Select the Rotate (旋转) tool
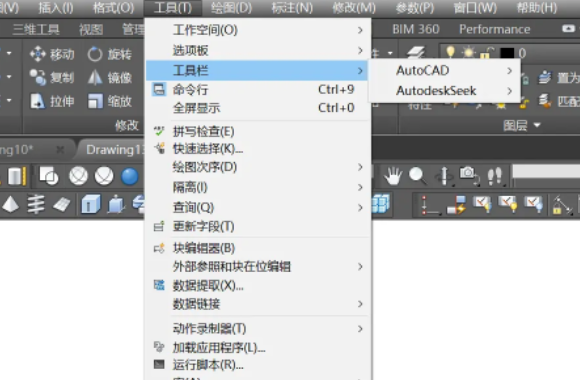This screenshot has height=380, width=580. 110,54
